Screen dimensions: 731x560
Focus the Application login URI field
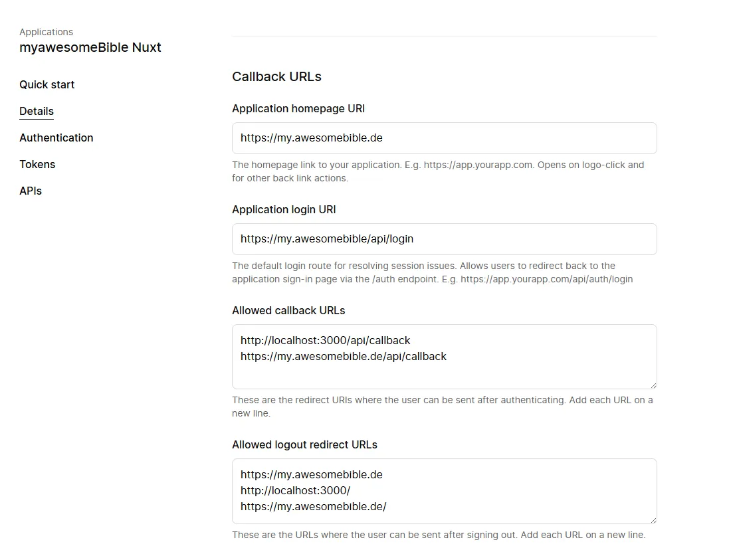point(444,239)
